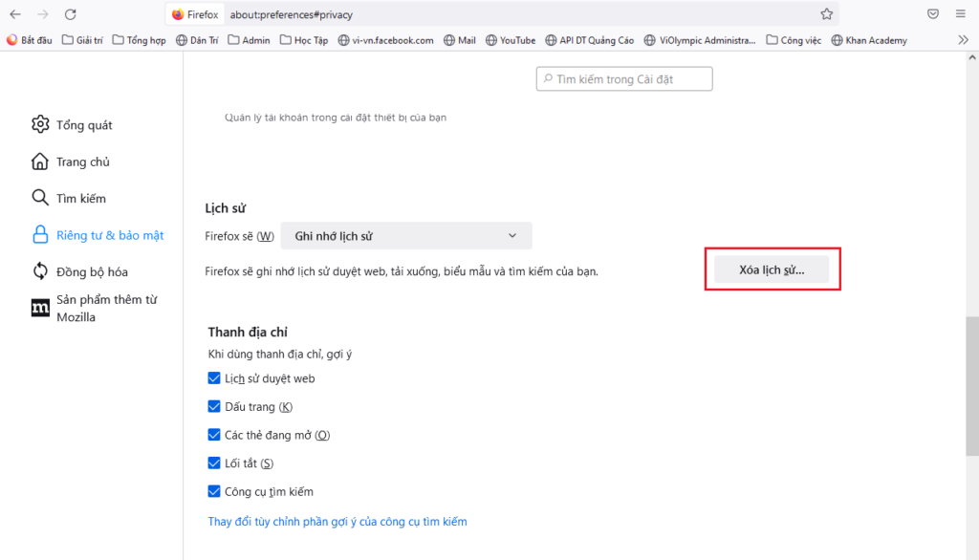Open the Admin bookmarks folder

(250, 40)
